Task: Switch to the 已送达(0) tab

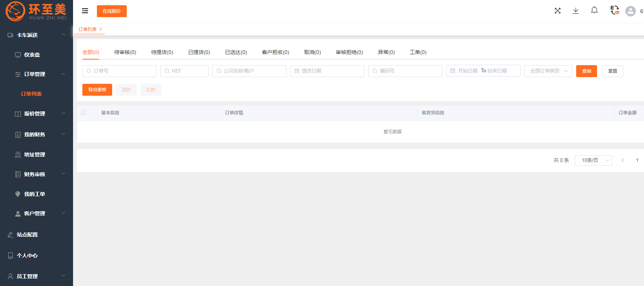Action: pos(236,52)
